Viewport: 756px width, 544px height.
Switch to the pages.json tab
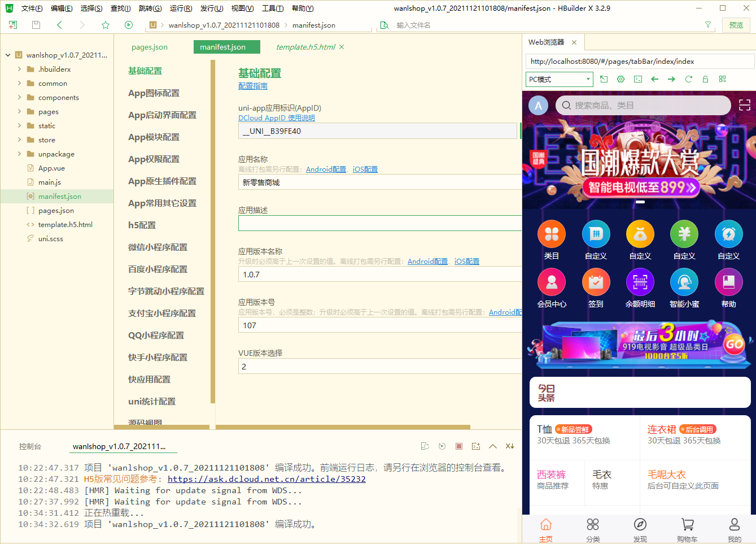[149, 47]
